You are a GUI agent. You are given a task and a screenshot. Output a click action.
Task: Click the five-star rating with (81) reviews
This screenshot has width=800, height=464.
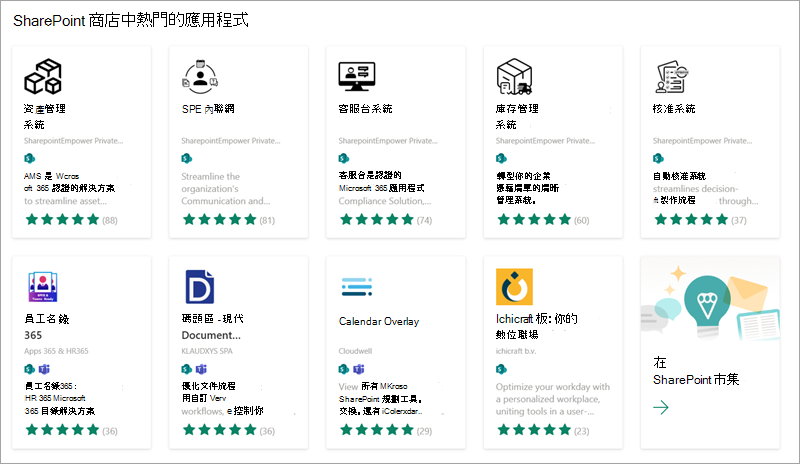click(x=229, y=220)
